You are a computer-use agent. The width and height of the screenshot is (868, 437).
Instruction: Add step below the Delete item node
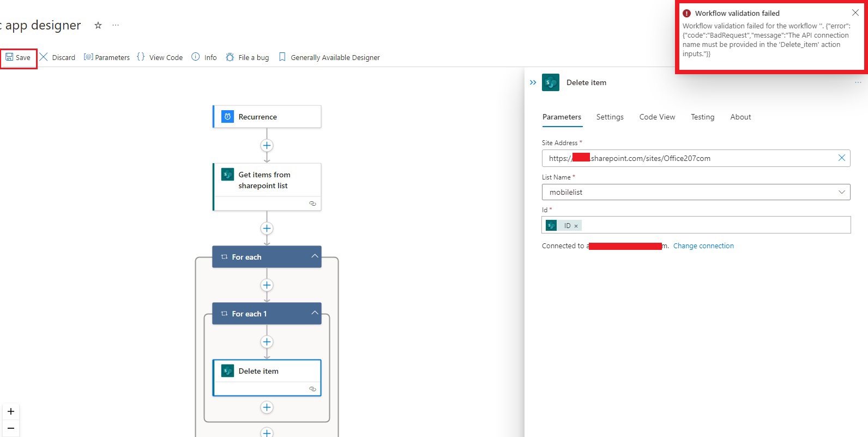pos(267,408)
